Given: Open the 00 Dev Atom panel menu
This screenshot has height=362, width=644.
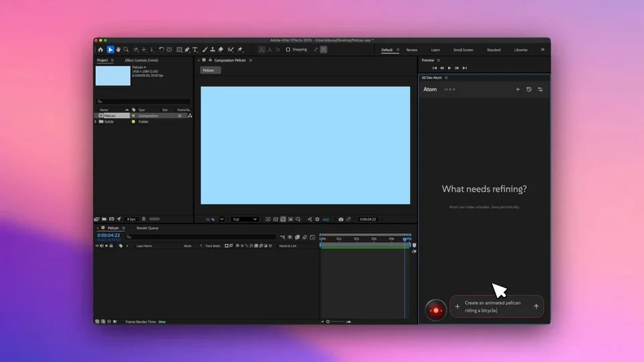Looking at the screenshot, I should point(447,78).
